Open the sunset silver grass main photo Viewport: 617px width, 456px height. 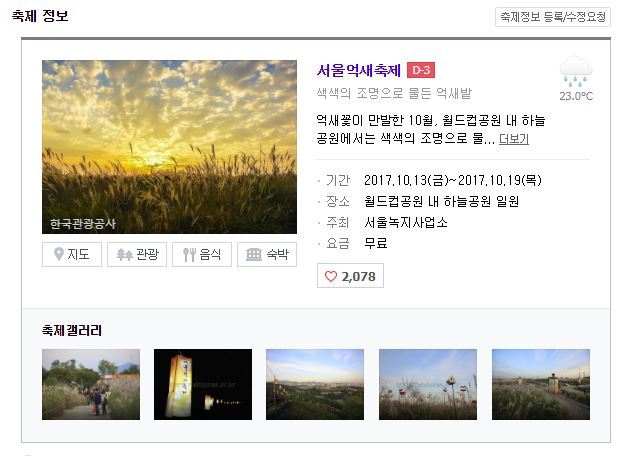point(170,147)
